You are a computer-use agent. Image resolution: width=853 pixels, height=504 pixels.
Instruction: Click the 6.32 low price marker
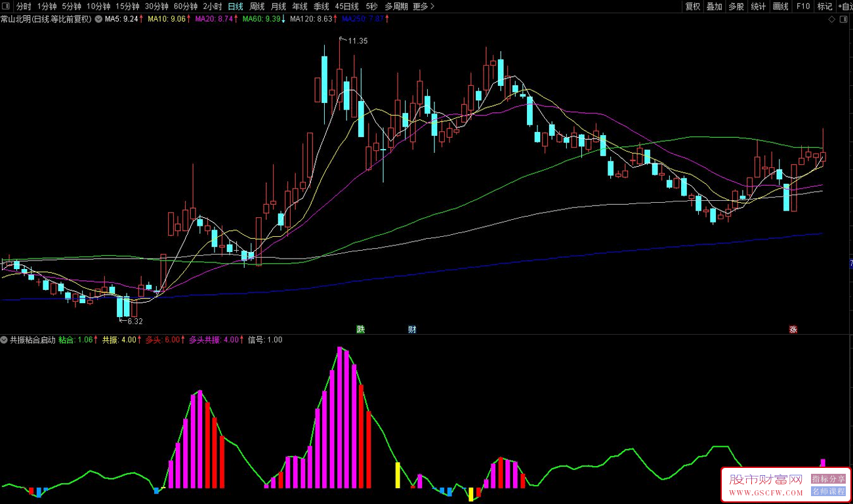tap(135, 322)
